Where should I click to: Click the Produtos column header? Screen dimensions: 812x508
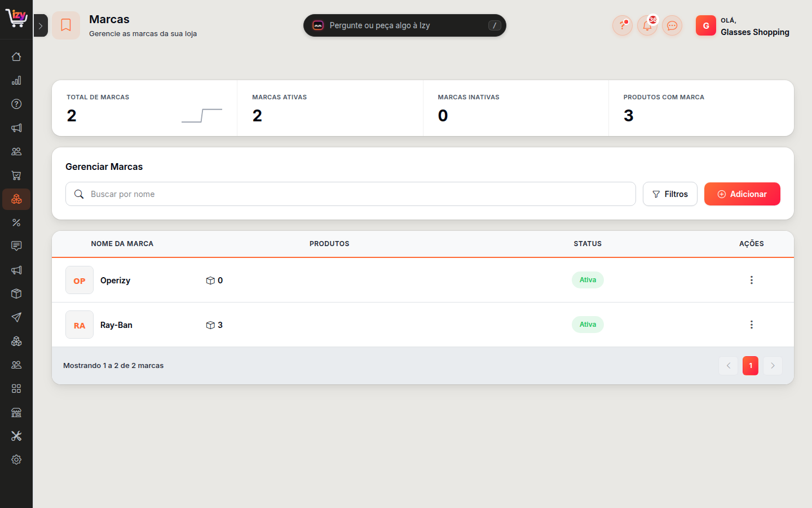tap(329, 244)
